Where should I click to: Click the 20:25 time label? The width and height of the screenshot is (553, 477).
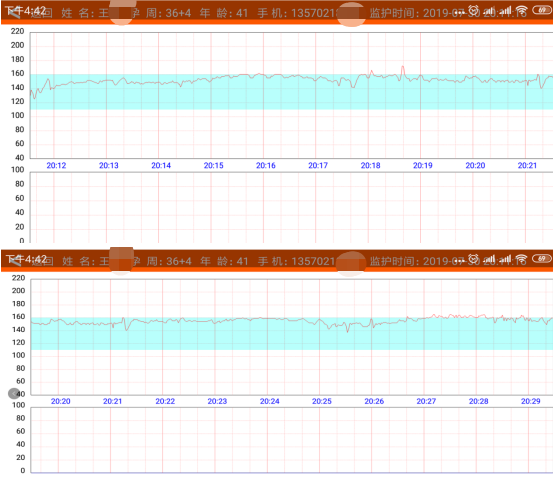coord(322,401)
